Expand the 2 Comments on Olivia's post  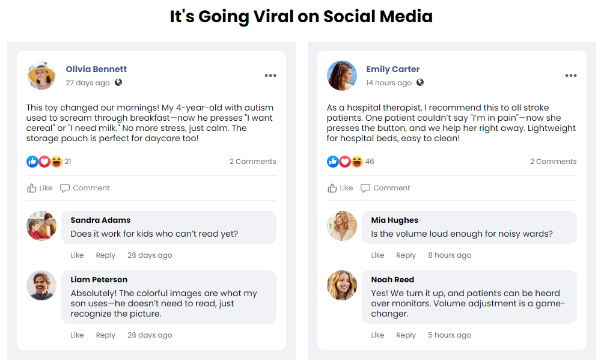tap(252, 162)
